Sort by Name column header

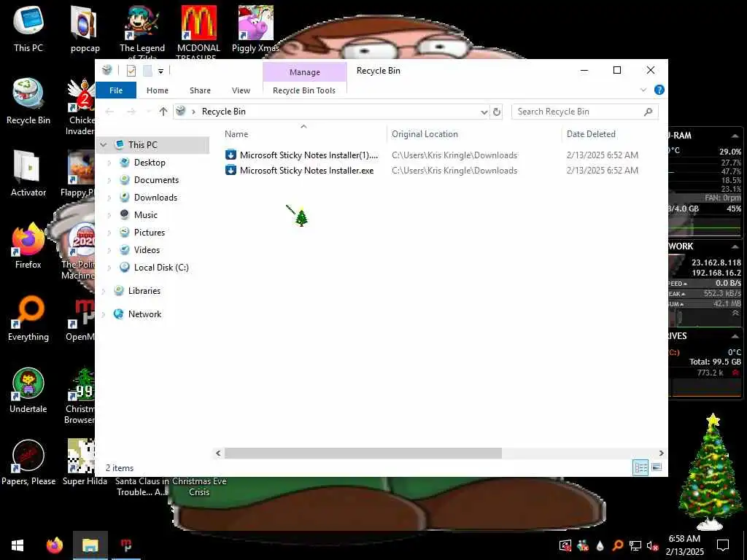point(304,134)
